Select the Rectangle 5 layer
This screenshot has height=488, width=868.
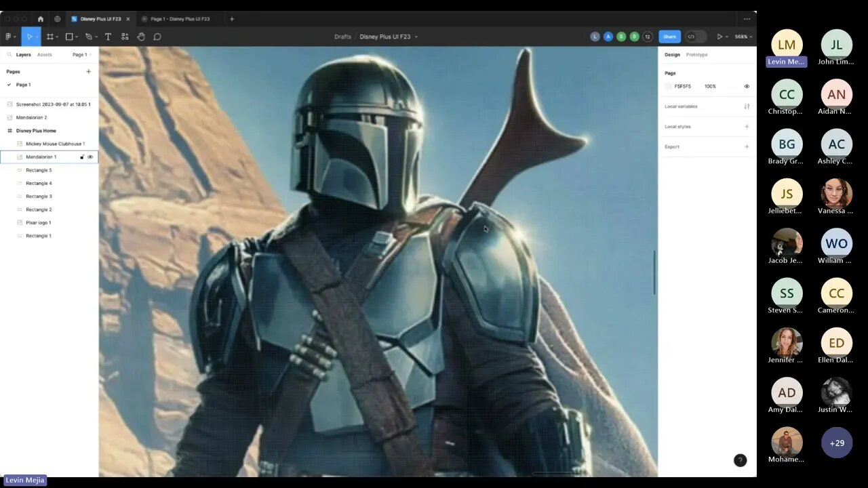(x=49, y=170)
